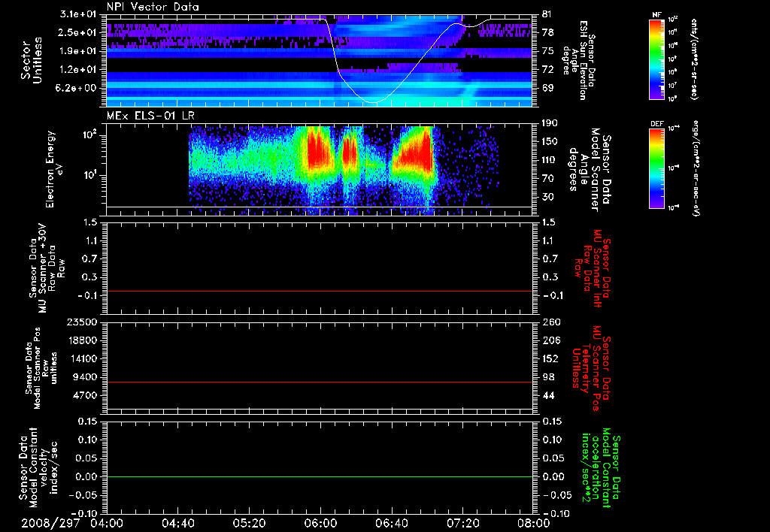Viewport: 770px width, 532px height.
Task: Click the NF rainbow color bar
Action: (656, 59)
